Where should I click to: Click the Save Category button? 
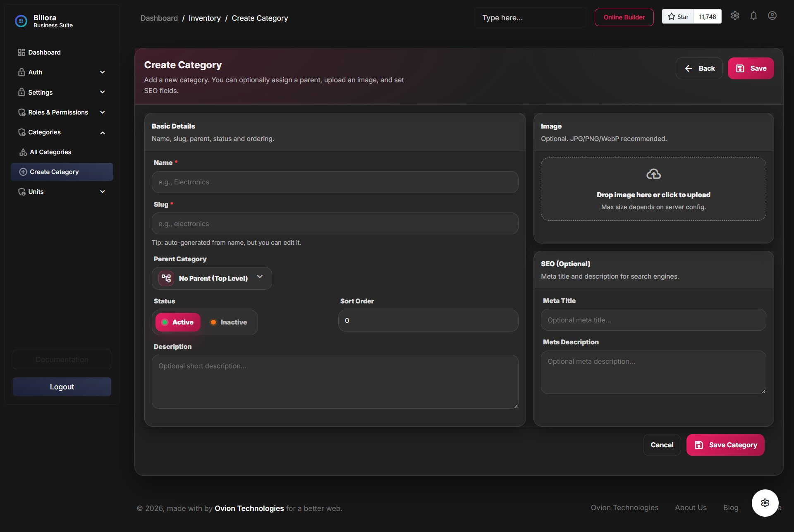click(x=725, y=445)
